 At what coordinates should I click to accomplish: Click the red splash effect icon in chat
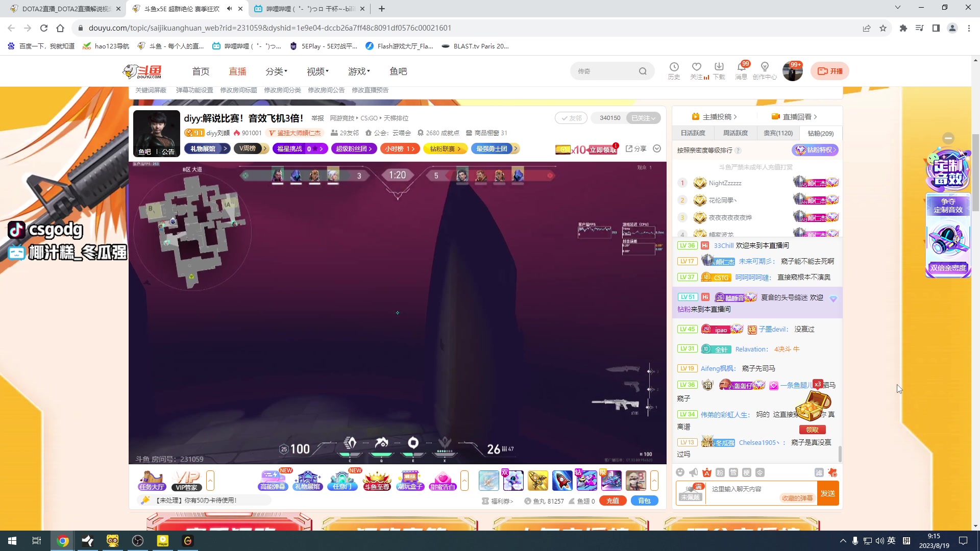(832, 472)
